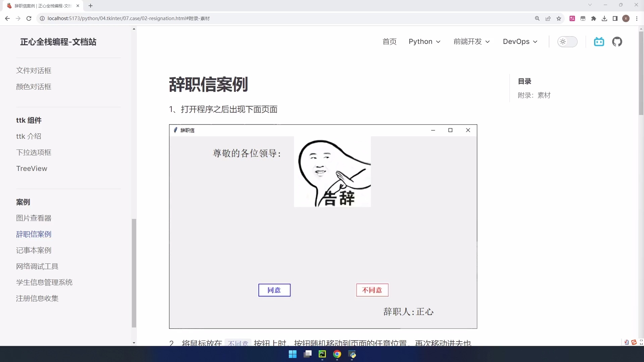The image size is (644, 362).
Task: Click the browser reload icon
Action: 29,18
